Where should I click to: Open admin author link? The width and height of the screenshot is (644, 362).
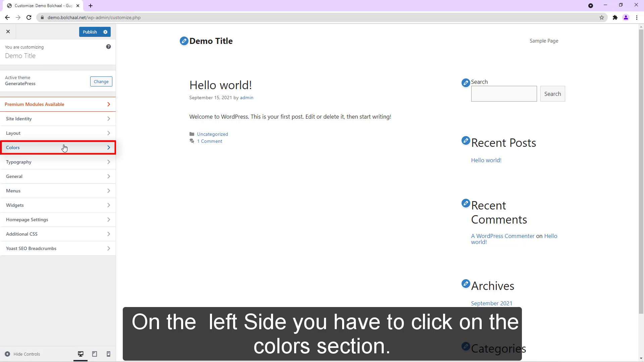pos(247,98)
